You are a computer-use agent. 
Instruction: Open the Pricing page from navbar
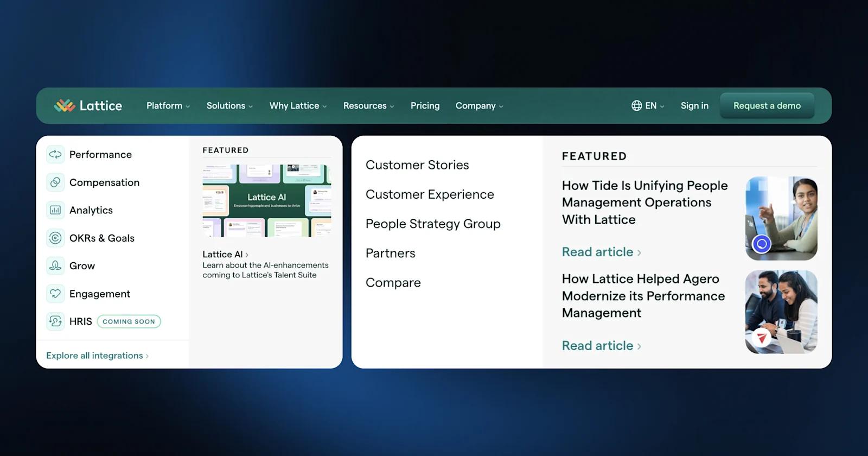tap(425, 106)
